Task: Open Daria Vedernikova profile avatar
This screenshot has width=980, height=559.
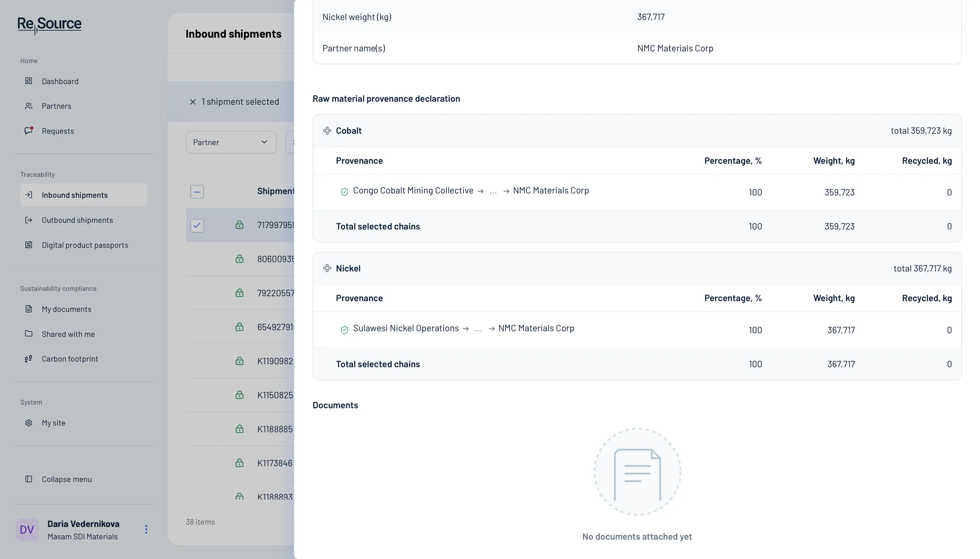Action: pyautogui.click(x=27, y=530)
